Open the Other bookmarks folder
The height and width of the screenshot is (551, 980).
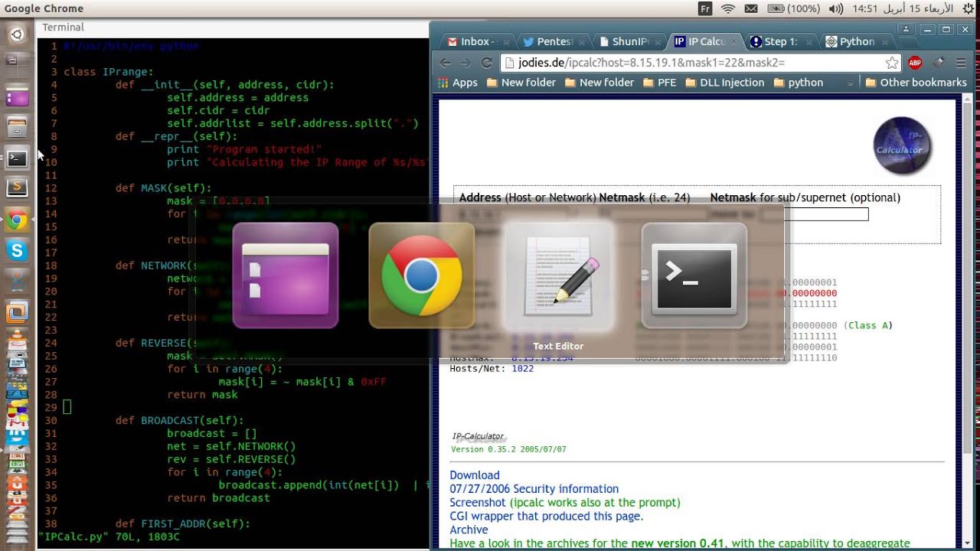(x=916, y=83)
